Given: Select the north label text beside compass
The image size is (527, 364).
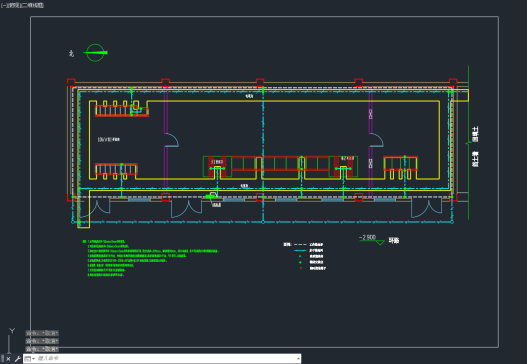Looking at the screenshot, I should pos(71,53).
